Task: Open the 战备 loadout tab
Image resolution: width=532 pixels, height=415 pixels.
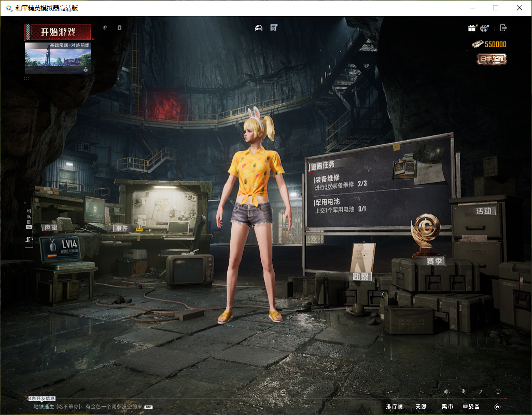Action: click(x=472, y=407)
